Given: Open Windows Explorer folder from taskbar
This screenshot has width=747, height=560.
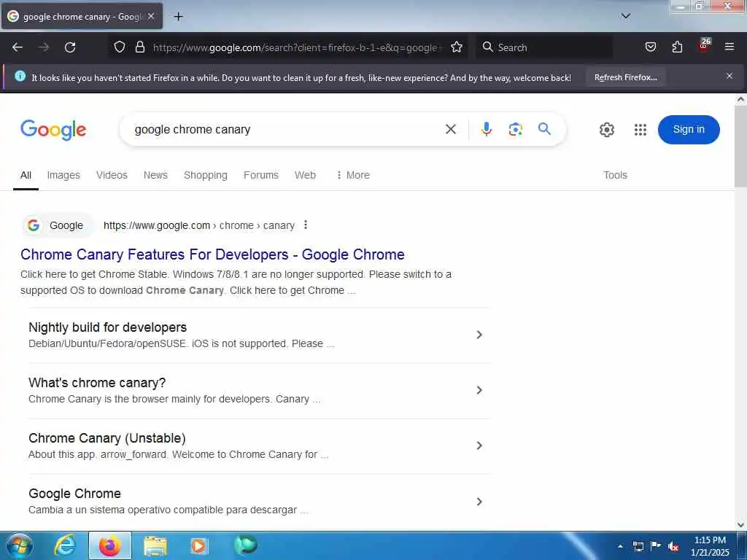Looking at the screenshot, I should click(x=155, y=545).
